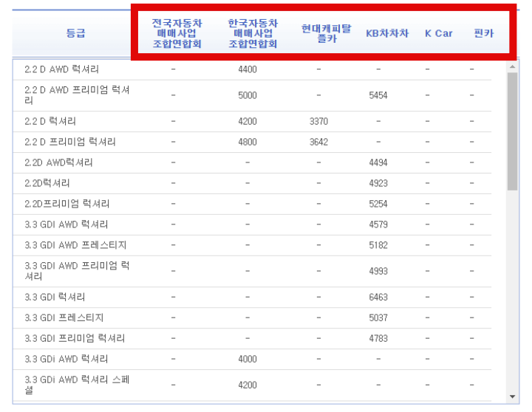Select the 3.3 GDI AWD 프리미엄 럭셔리 label
532x412 pixels.
(x=77, y=271)
